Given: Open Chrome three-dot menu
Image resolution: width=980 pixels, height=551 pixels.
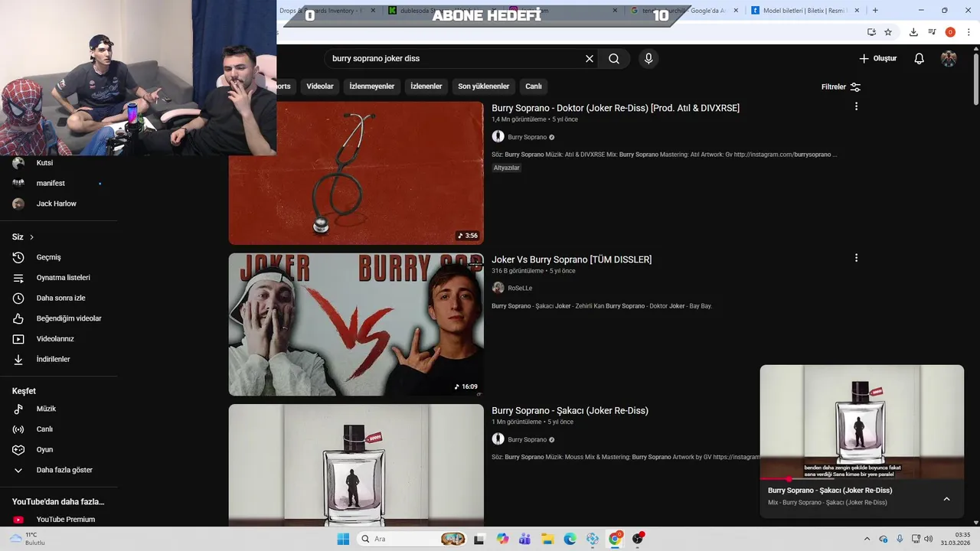Looking at the screenshot, I should [969, 32].
